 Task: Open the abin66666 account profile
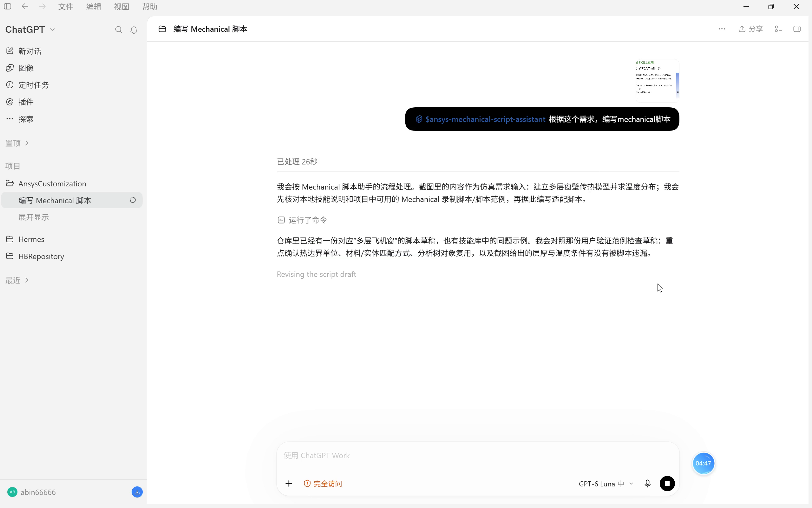[x=31, y=492]
